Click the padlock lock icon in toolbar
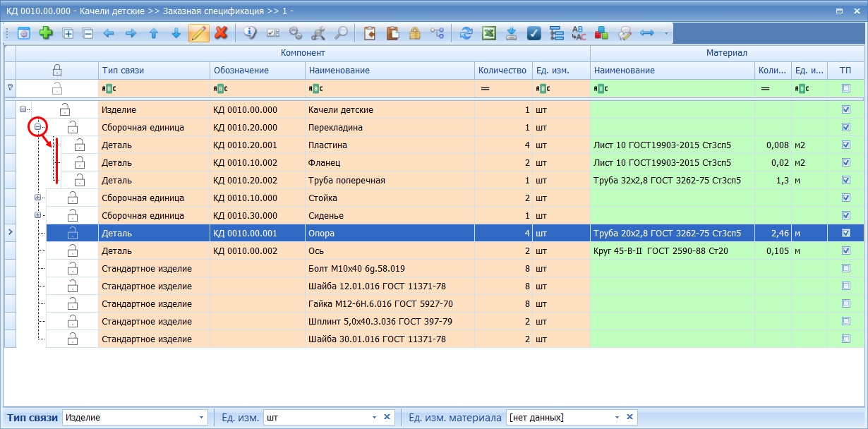Image resolution: width=868 pixels, height=429 pixels. pos(415,33)
